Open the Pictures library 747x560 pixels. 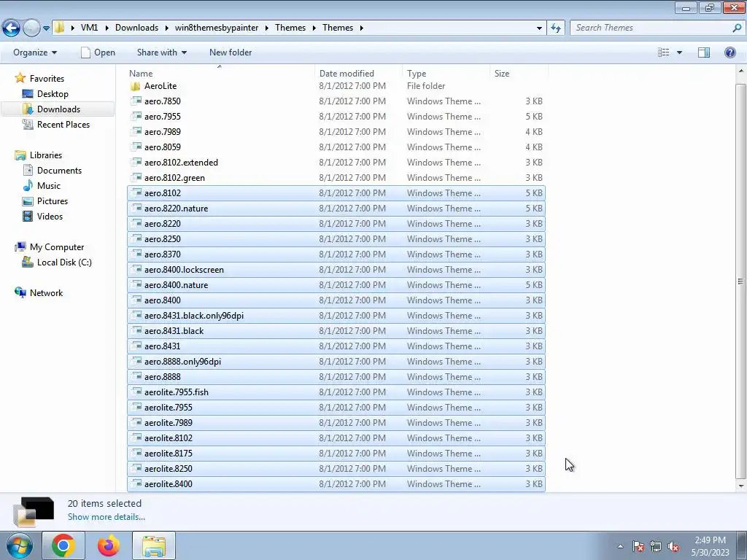[53, 201]
